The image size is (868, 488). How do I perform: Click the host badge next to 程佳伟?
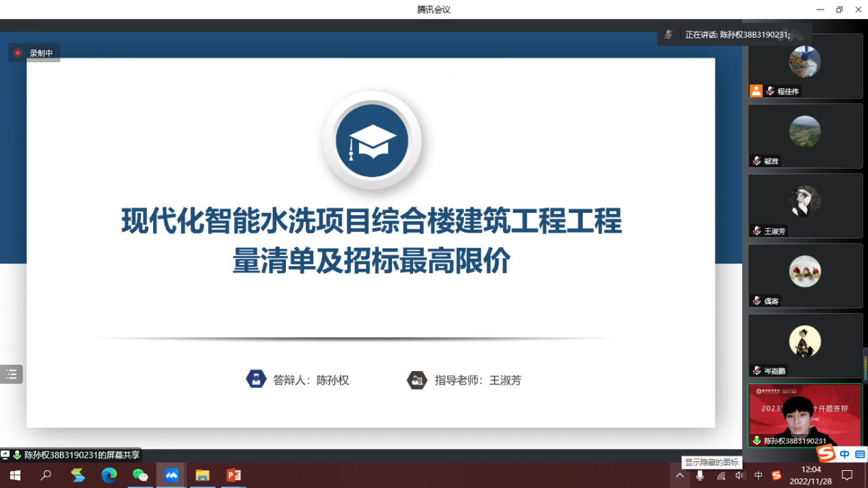(x=756, y=91)
